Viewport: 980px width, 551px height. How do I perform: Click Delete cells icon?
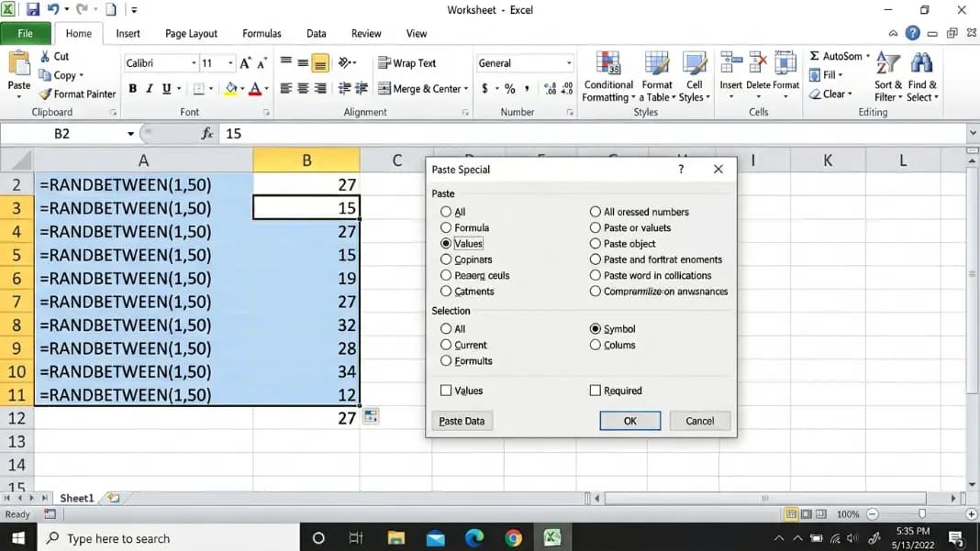tap(758, 64)
